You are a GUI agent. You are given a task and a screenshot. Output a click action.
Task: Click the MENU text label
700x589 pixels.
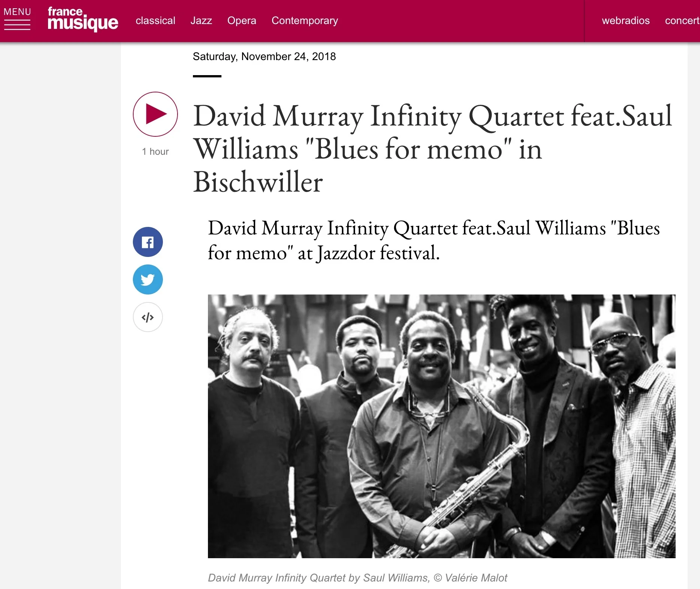(x=17, y=12)
